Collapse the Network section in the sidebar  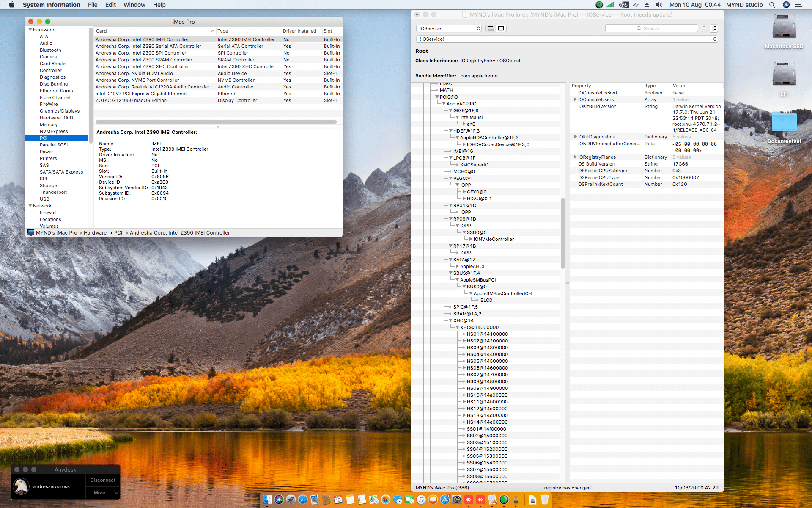click(x=30, y=206)
